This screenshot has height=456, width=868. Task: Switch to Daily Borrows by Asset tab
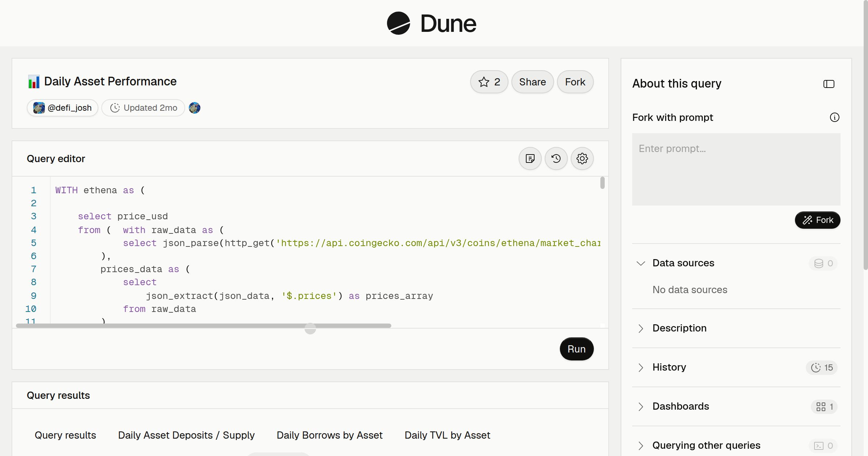tap(329, 435)
